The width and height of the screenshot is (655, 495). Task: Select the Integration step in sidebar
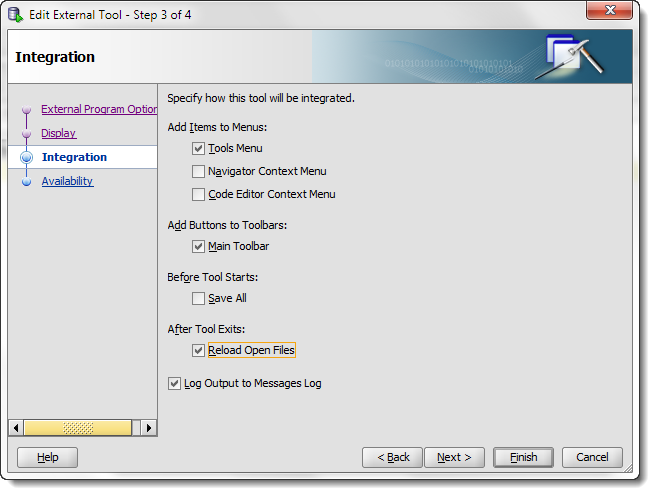74,157
